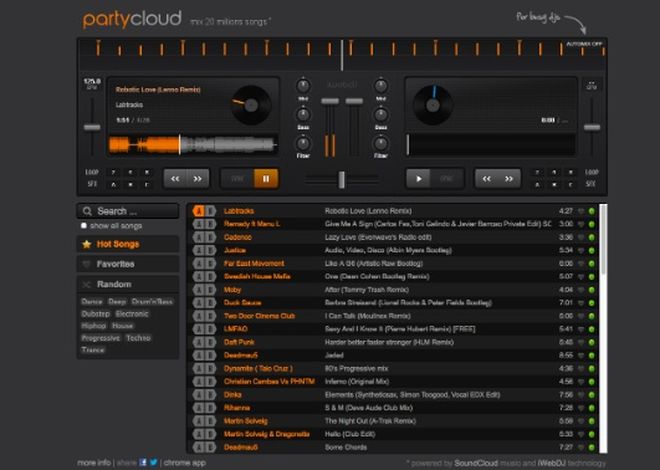Turn the right deck Bass knob
Screen dimensions: 660x470
[x=381, y=114]
